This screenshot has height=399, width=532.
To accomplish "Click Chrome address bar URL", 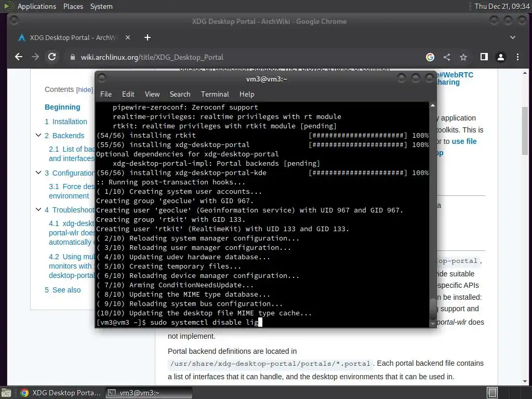I will 152,57.
